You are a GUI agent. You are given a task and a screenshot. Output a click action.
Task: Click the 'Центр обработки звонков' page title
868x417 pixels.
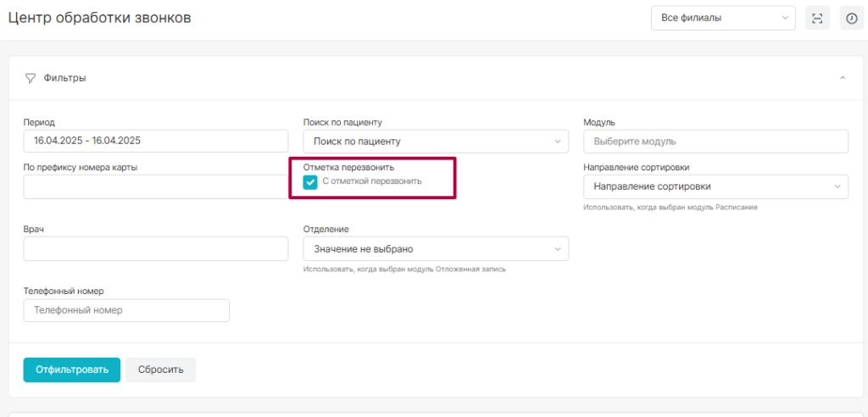tap(100, 18)
